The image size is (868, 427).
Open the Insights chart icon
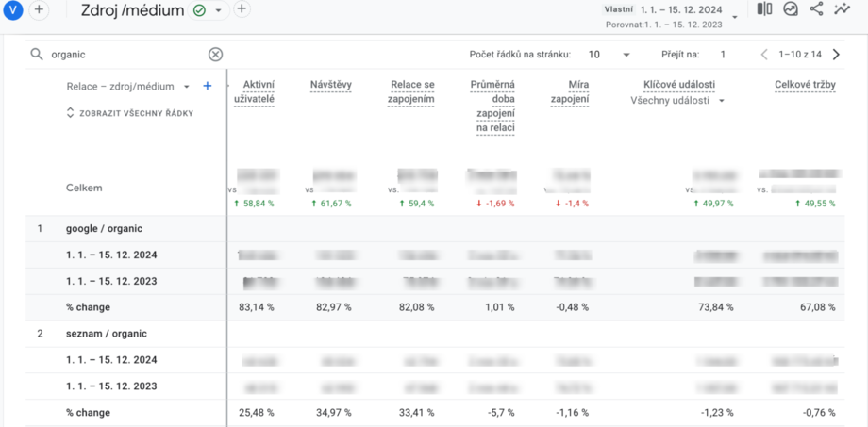click(x=791, y=9)
